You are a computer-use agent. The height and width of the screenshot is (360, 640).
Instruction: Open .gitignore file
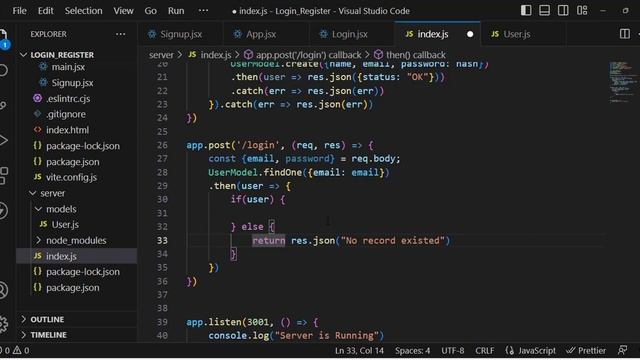point(66,114)
